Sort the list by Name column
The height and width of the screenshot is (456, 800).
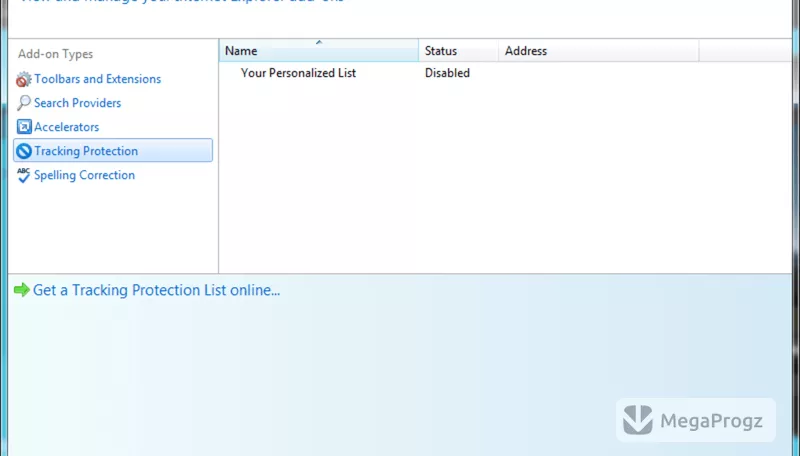coord(319,51)
